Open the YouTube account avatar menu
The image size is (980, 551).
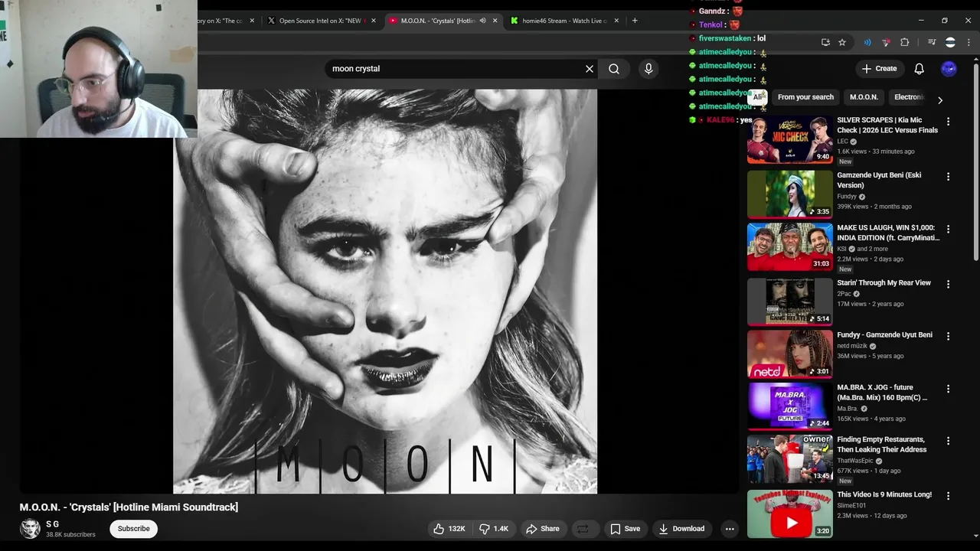949,69
